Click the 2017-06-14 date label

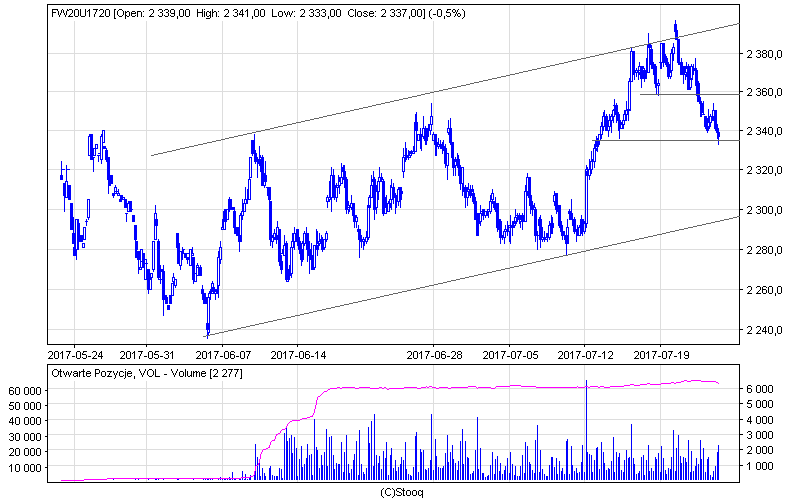coord(298,355)
